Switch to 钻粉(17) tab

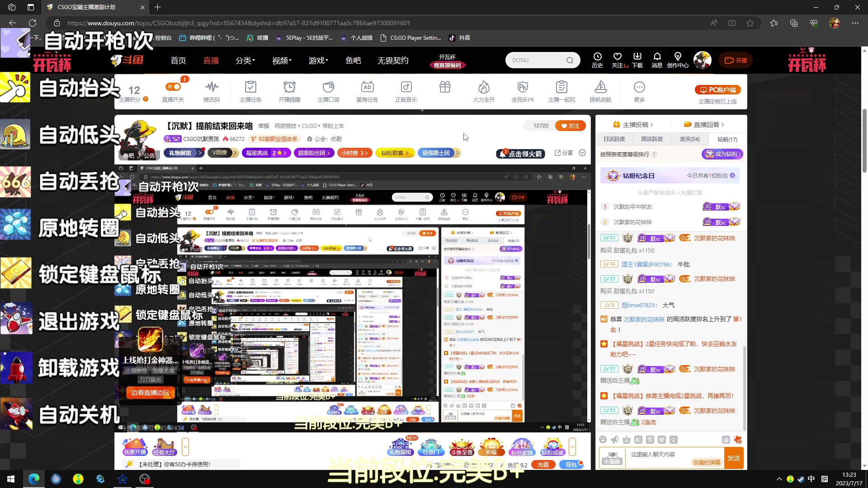pos(727,139)
